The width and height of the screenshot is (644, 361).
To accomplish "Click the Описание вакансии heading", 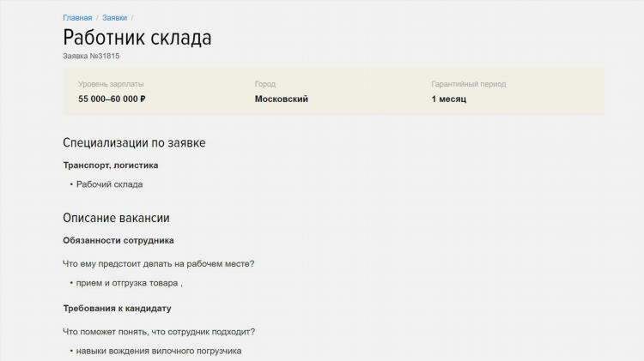I will [116, 218].
